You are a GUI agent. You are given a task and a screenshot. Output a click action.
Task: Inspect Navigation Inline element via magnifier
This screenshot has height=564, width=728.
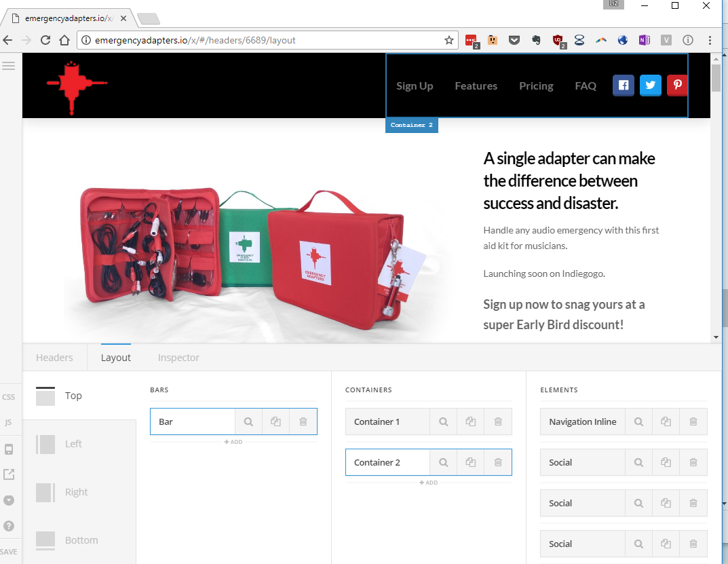[639, 422]
